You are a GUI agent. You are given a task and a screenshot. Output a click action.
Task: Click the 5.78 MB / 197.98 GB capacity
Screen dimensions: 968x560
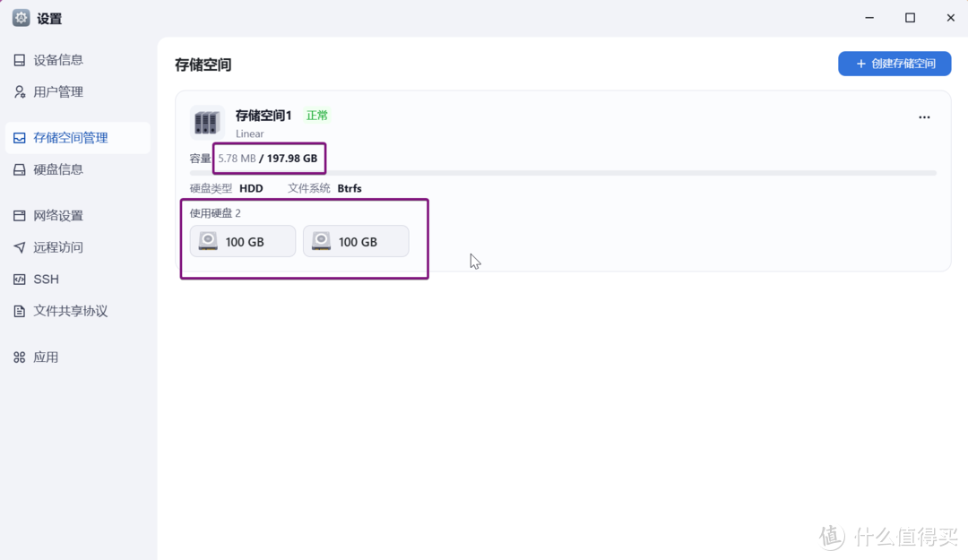(267, 158)
